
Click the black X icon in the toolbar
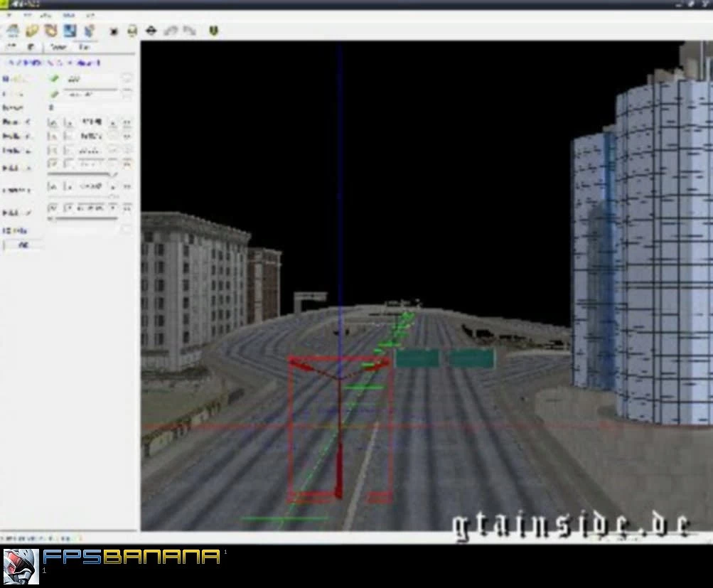click(114, 31)
